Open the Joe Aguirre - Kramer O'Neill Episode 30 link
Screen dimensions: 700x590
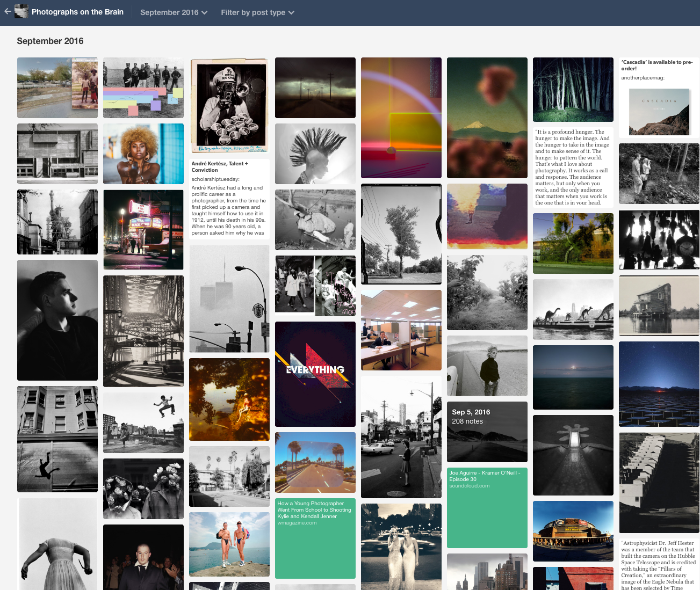487,508
